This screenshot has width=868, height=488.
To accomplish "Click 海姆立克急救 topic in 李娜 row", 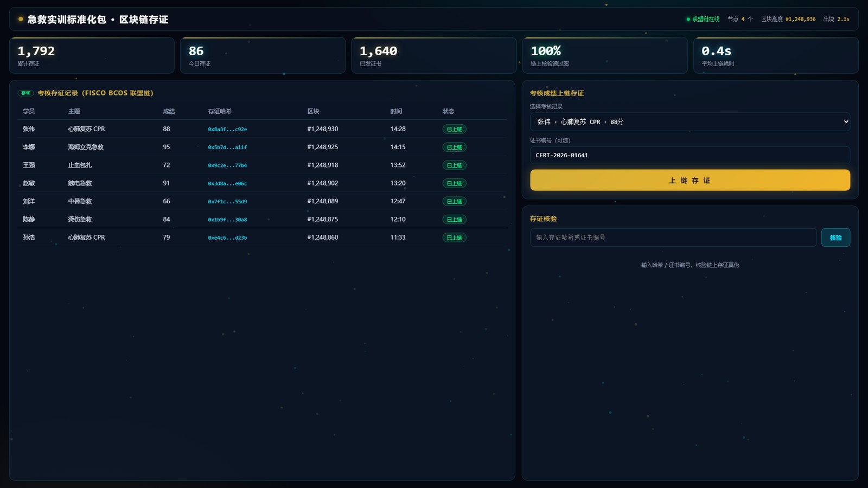I will coord(86,147).
